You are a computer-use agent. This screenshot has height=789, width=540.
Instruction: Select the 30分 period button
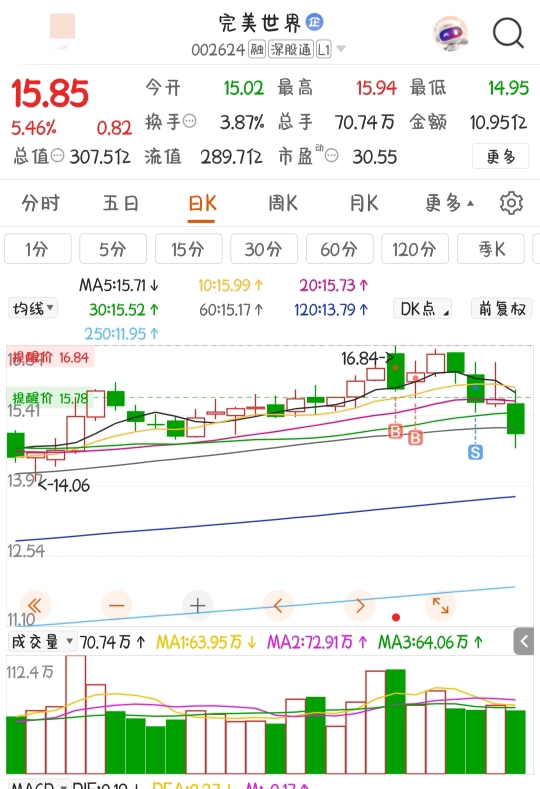264,249
